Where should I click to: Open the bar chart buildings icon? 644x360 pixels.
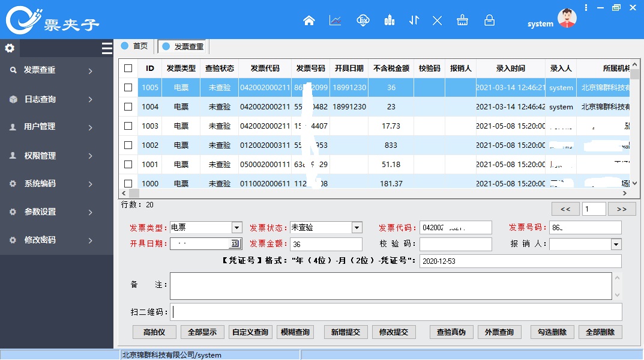point(390,20)
